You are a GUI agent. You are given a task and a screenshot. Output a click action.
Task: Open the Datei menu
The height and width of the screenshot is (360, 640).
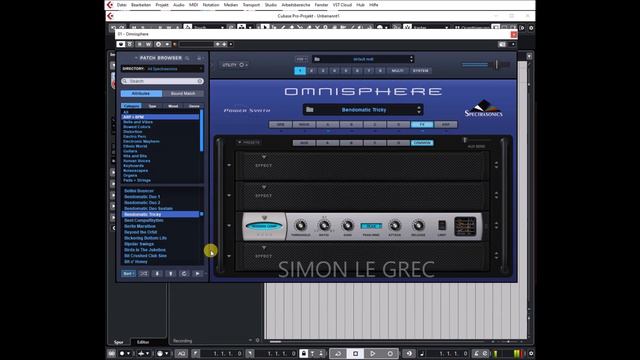coord(122,5)
